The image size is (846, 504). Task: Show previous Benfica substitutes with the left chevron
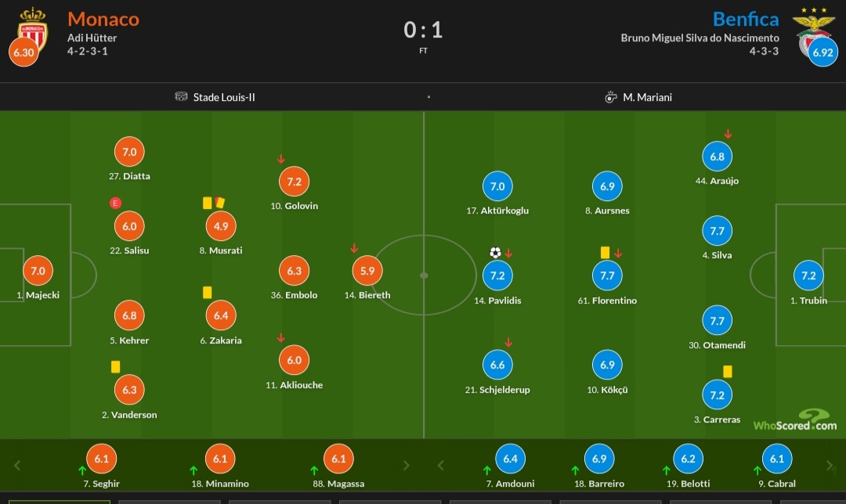coord(441,465)
